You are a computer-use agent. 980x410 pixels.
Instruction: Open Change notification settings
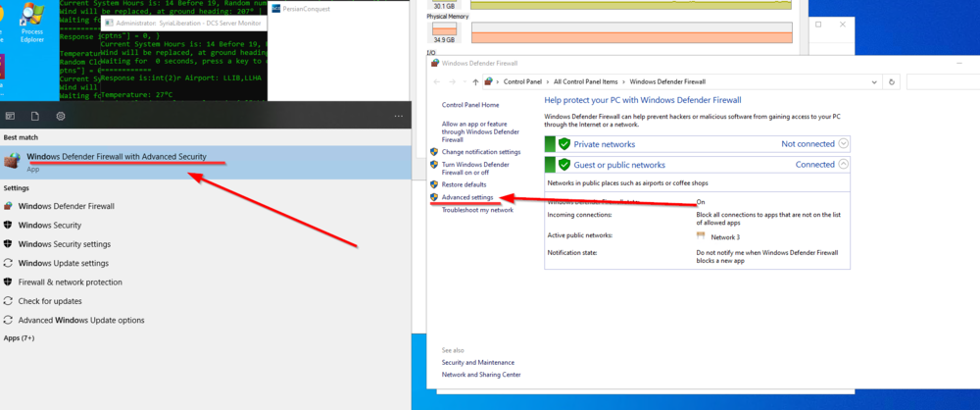tap(480, 152)
